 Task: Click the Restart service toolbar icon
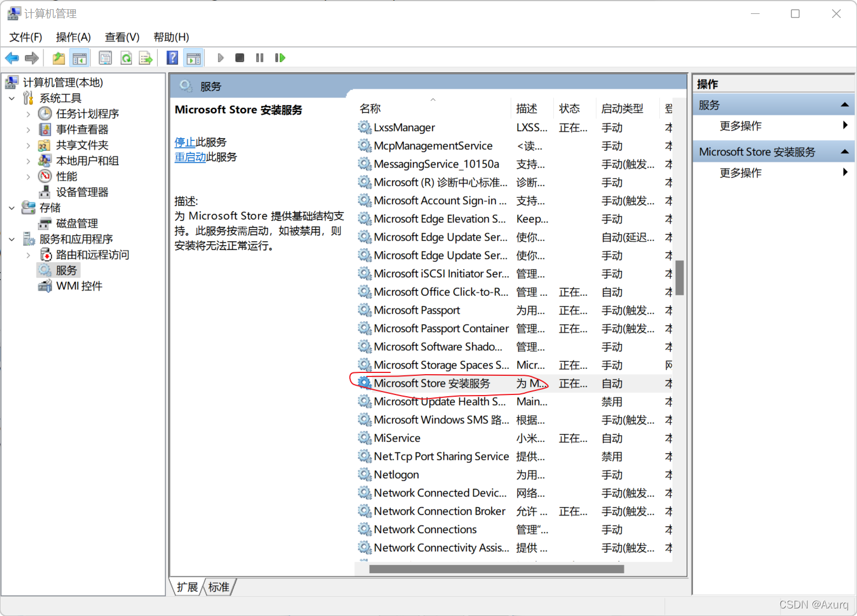coord(280,58)
